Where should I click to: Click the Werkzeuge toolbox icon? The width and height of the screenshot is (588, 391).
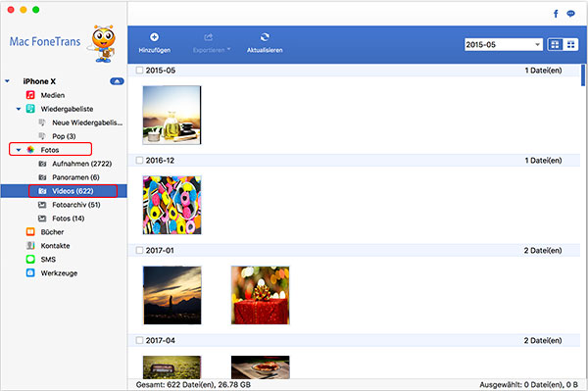pos(30,272)
